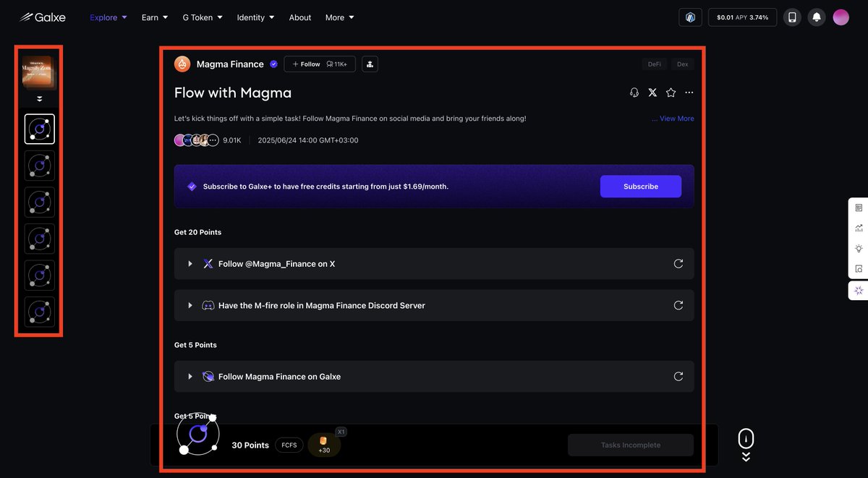Image resolution: width=868 pixels, height=478 pixels.
Task: Open the three-dot more options menu
Action: click(x=689, y=93)
